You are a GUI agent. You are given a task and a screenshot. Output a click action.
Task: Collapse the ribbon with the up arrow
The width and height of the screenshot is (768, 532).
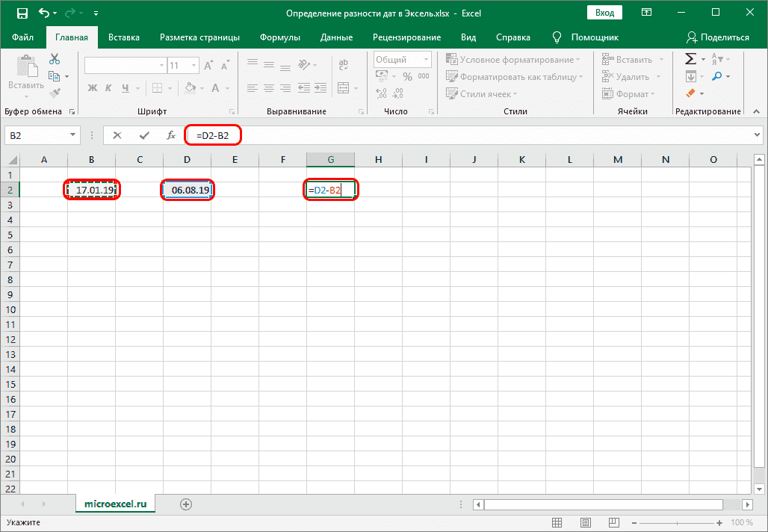[x=755, y=111]
